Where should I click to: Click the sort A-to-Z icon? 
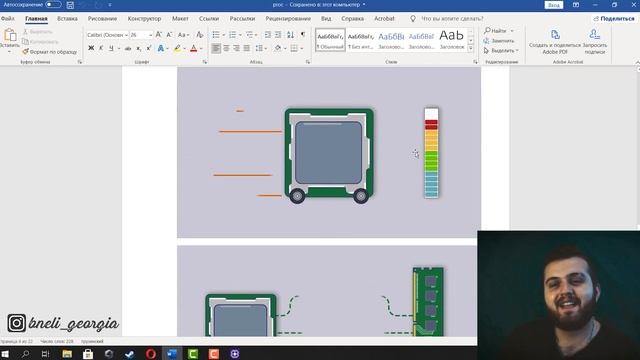tap(290, 35)
